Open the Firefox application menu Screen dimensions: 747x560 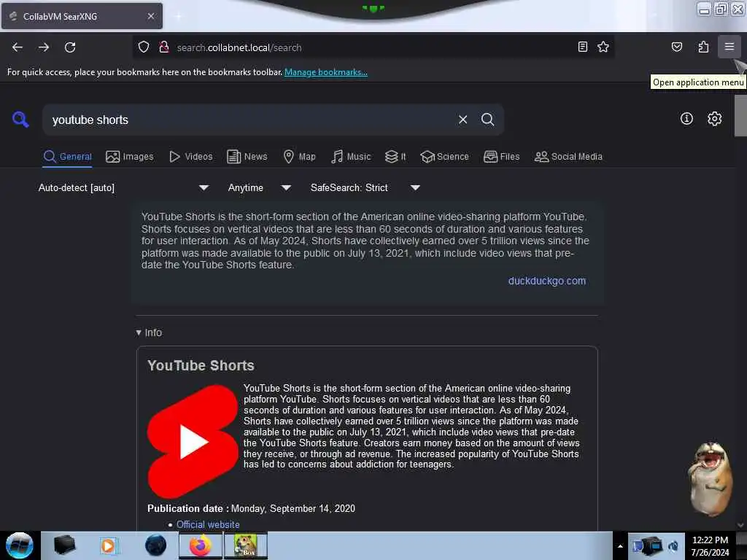click(729, 47)
